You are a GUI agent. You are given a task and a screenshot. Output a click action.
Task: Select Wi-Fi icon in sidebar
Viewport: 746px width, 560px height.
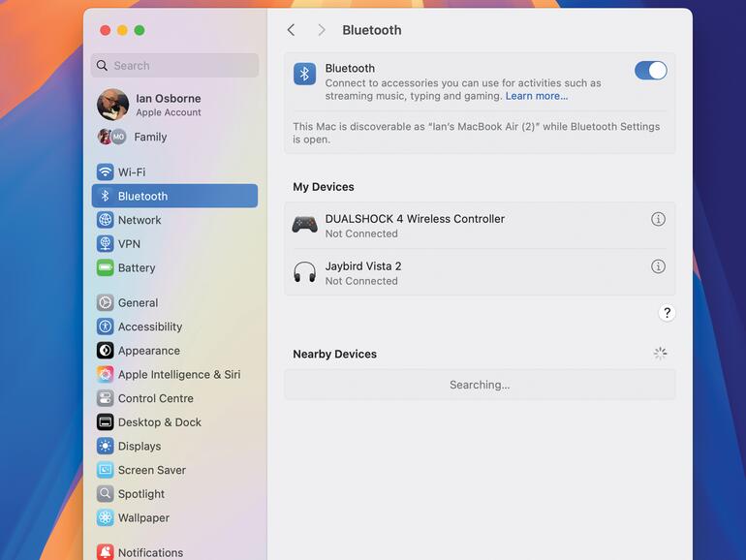pyautogui.click(x=106, y=171)
